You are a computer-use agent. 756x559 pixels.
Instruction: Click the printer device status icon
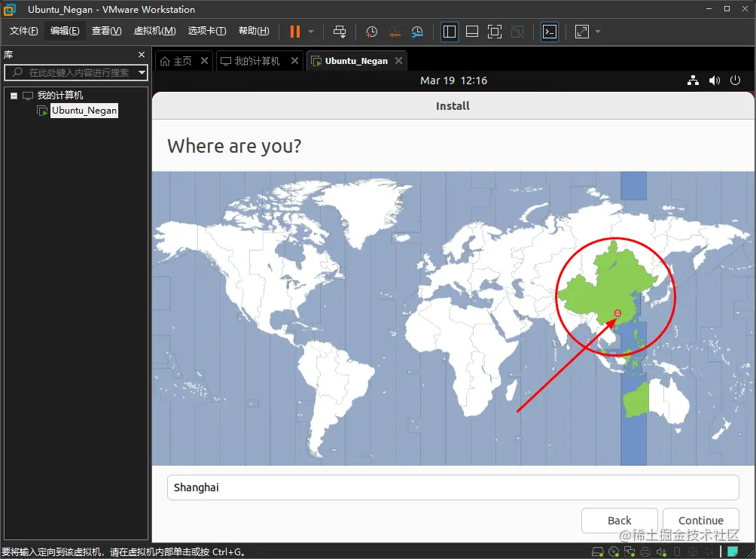645,551
